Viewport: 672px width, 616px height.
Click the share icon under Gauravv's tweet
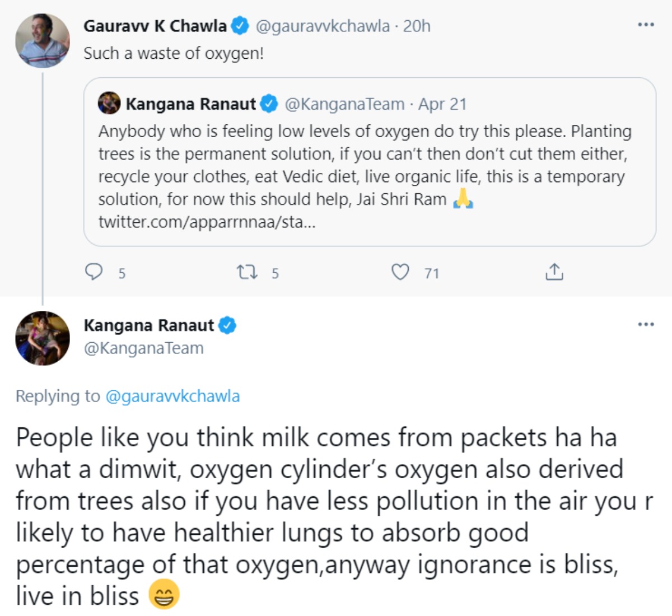(554, 272)
